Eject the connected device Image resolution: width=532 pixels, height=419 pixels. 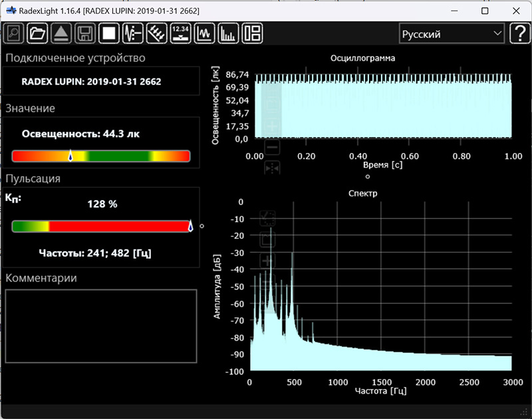(x=61, y=33)
